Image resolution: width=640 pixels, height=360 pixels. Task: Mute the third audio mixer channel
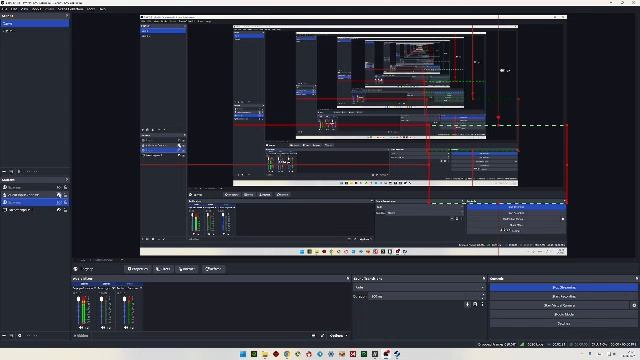coord(125,327)
